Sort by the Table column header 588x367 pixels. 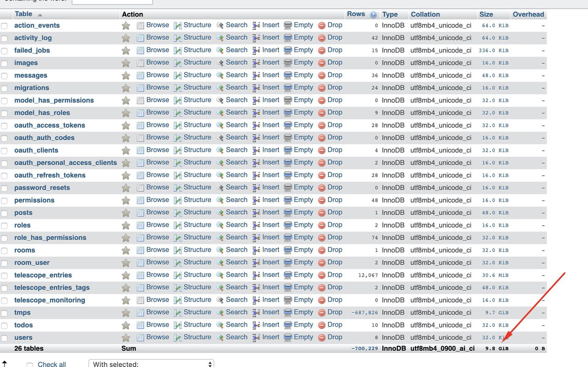click(23, 14)
